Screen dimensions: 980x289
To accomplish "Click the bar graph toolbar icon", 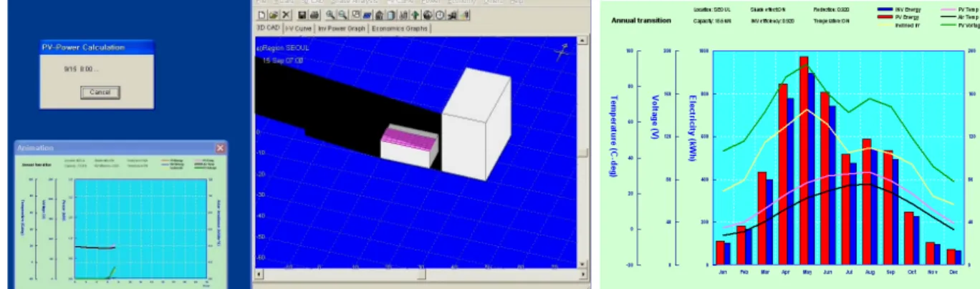I will (x=403, y=15).
